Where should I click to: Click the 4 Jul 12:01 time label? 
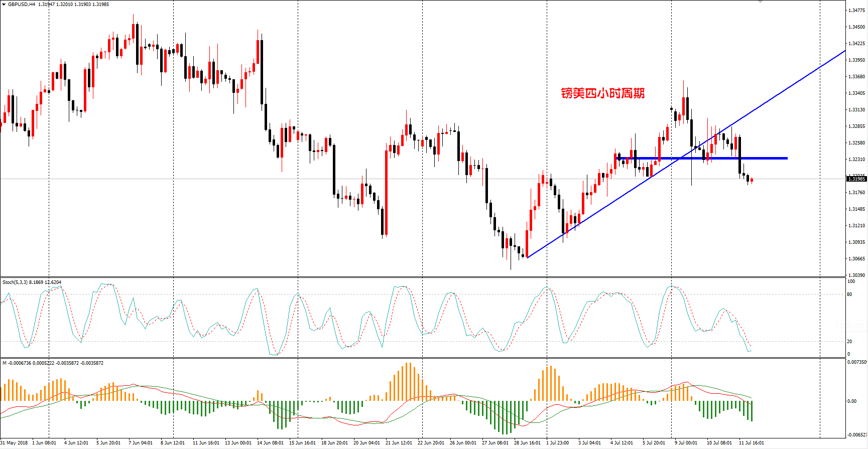[x=623, y=443]
